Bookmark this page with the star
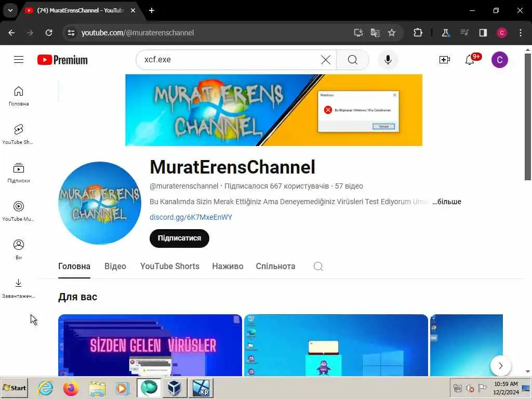This screenshot has width=532, height=399. [x=392, y=33]
